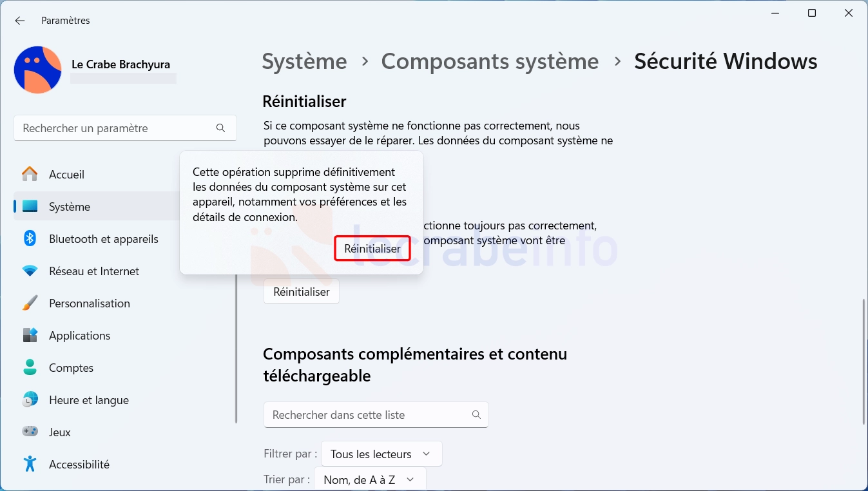This screenshot has width=868, height=491.
Task: Go to Composants système breadcrumb
Action: 490,61
